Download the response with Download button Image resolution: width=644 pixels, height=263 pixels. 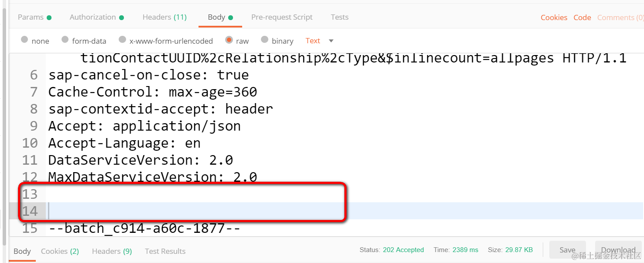pos(618,250)
